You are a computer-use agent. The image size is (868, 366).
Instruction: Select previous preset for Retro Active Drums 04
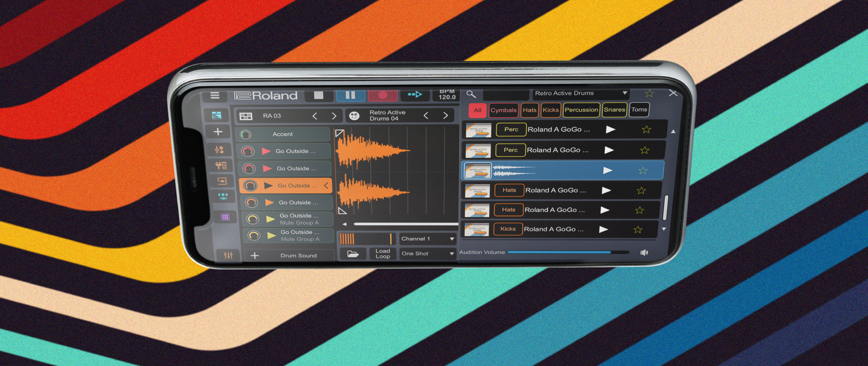tap(426, 116)
